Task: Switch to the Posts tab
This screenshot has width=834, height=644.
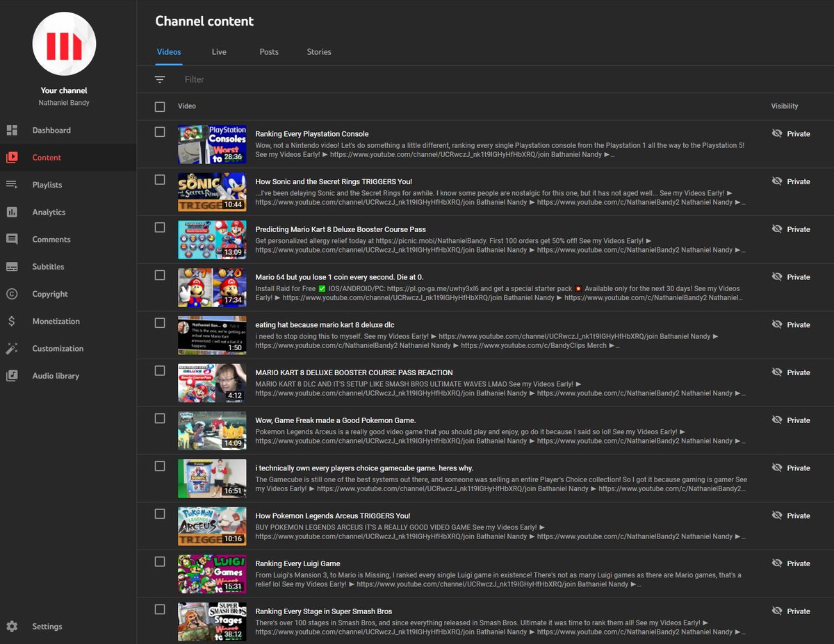Action: point(269,52)
